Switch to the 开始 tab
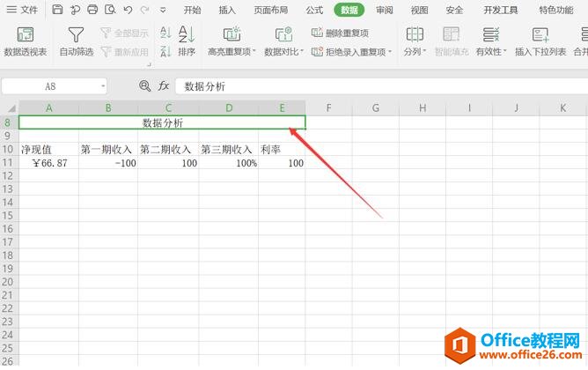 [x=192, y=11]
